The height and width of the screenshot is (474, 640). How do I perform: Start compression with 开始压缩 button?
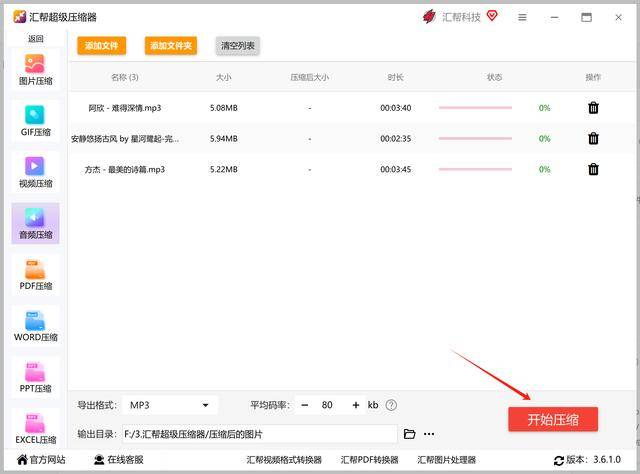tap(553, 419)
